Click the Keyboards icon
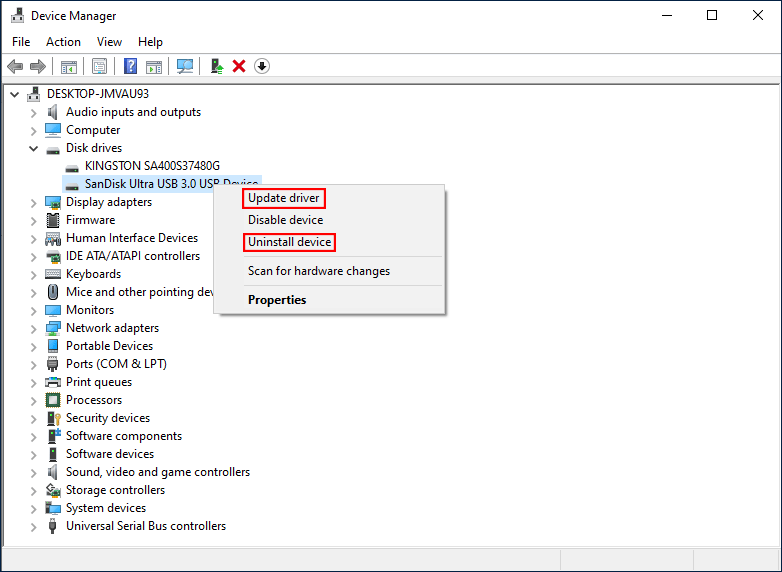 coord(53,274)
